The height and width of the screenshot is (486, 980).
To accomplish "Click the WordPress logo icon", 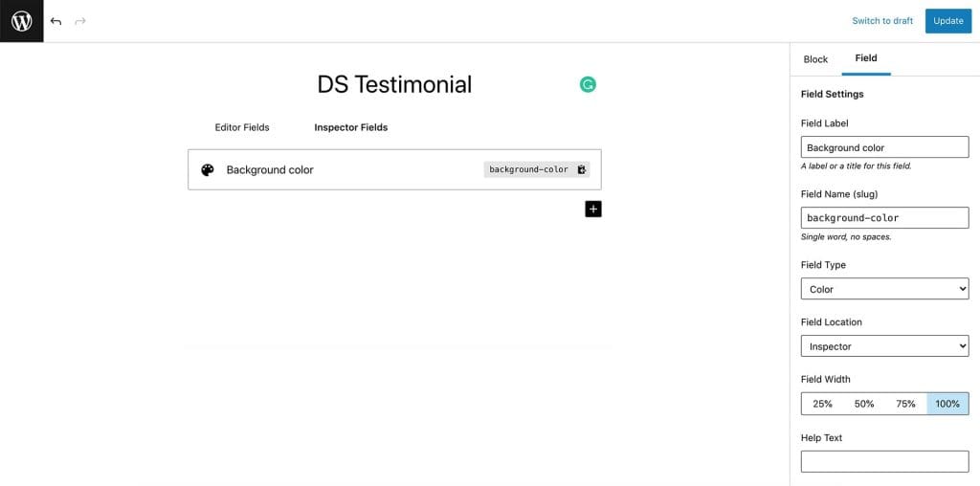I will (x=22, y=21).
